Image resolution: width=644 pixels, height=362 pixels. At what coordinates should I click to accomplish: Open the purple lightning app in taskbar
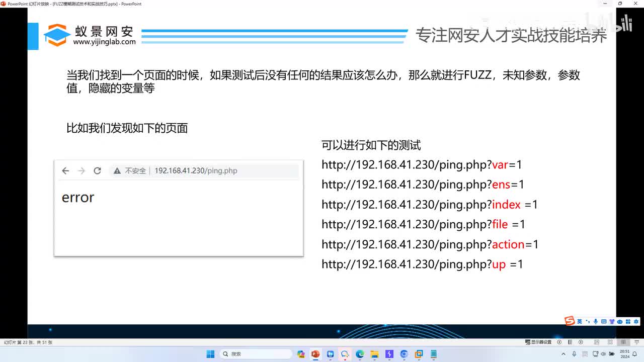click(x=389, y=354)
